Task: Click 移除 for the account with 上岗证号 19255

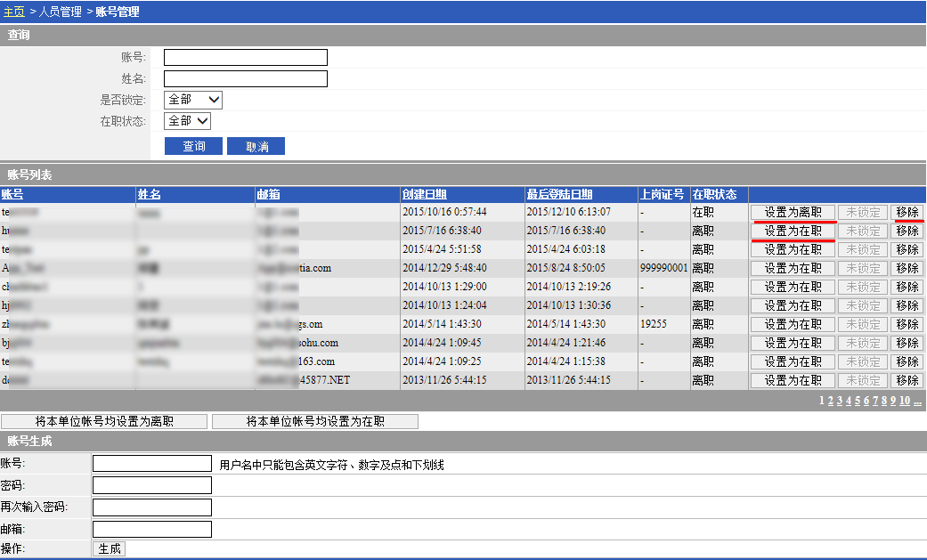Action: 907,325
